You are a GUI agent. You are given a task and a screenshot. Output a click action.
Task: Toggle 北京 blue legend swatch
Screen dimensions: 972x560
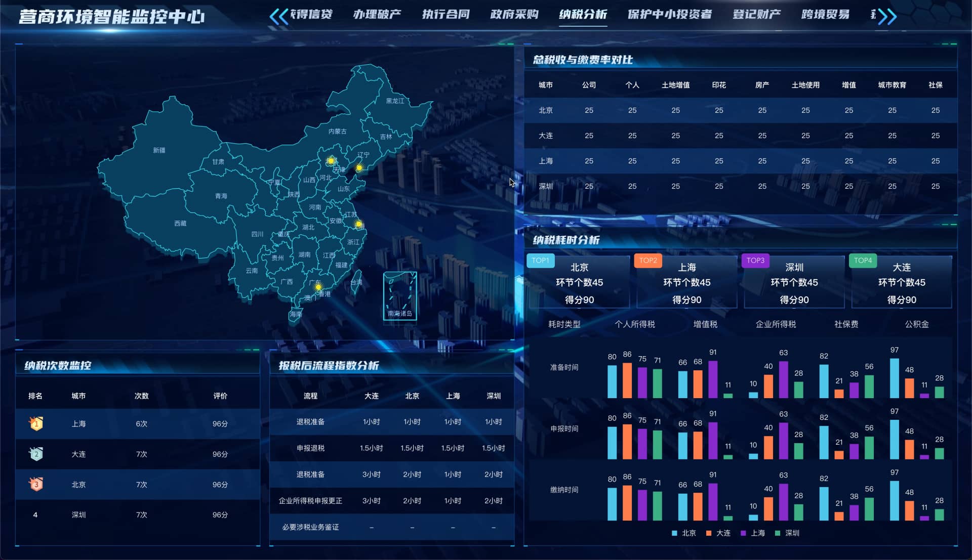[674, 533]
